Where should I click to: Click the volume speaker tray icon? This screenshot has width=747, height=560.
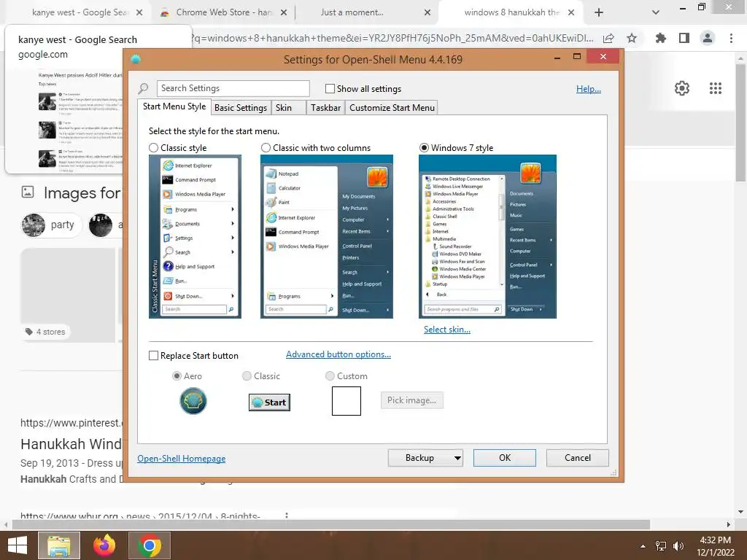[678, 546]
